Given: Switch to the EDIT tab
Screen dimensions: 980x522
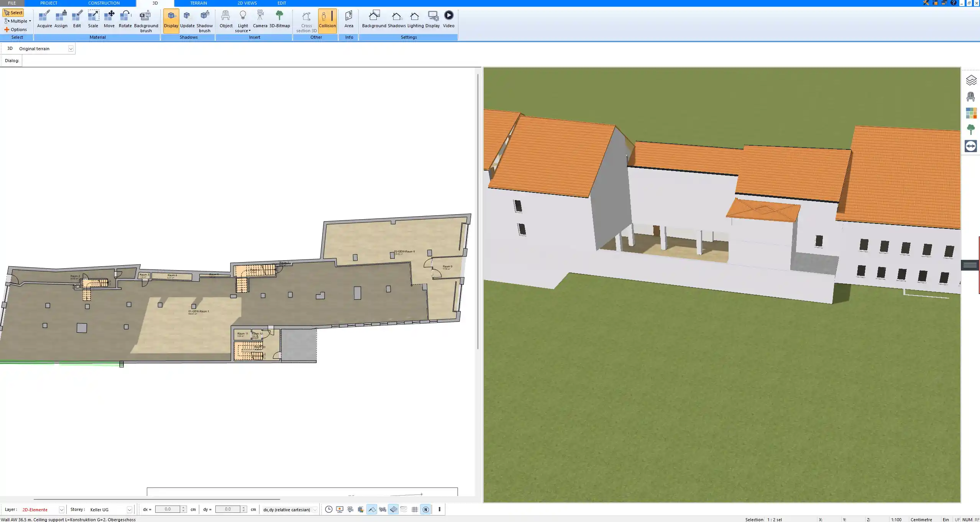Looking at the screenshot, I should pyautogui.click(x=282, y=3).
